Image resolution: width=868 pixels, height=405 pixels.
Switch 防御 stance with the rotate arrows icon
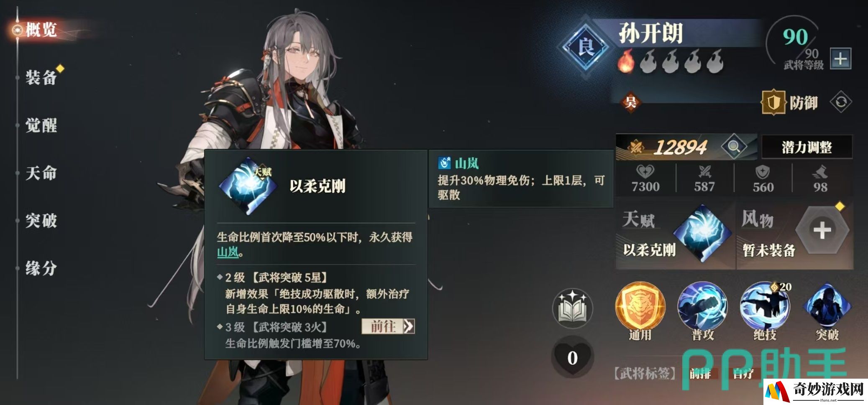pos(841,102)
